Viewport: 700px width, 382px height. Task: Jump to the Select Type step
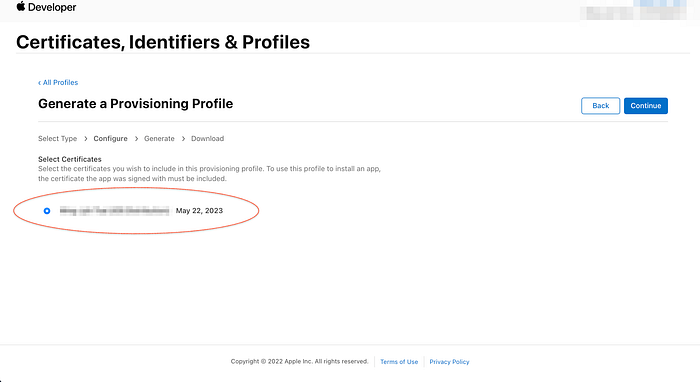(x=58, y=139)
